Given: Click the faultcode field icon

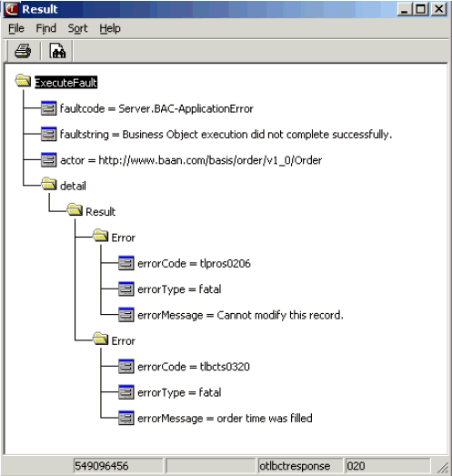Looking at the screenshot, I should [x=48, y=108].
